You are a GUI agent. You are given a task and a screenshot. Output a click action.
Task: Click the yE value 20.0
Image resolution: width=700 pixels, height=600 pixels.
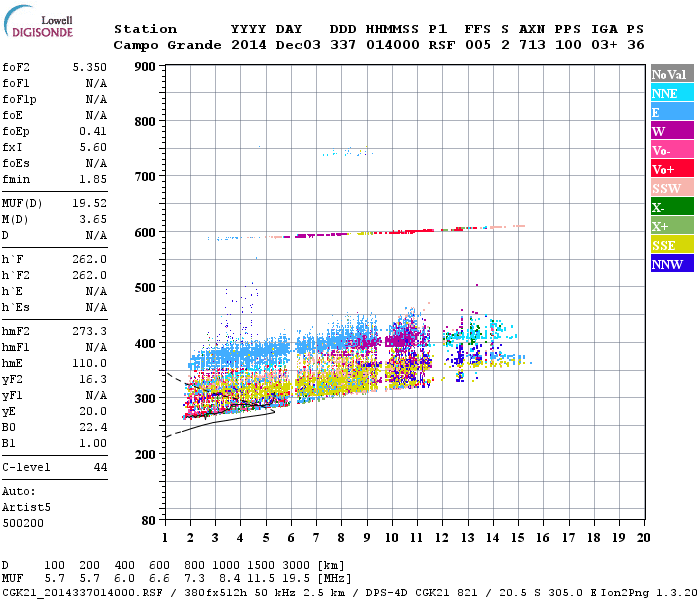coord(93,411)
